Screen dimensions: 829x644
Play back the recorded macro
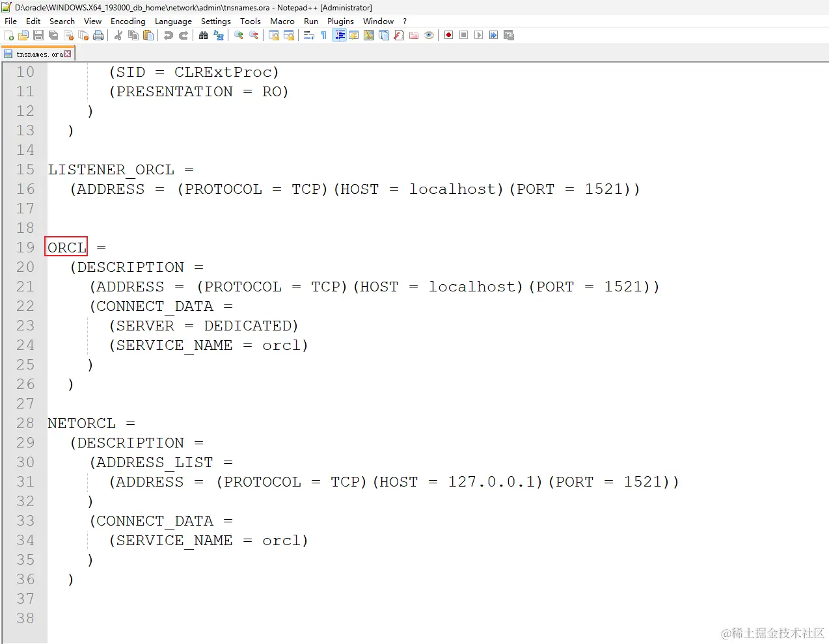coord(479,35)
